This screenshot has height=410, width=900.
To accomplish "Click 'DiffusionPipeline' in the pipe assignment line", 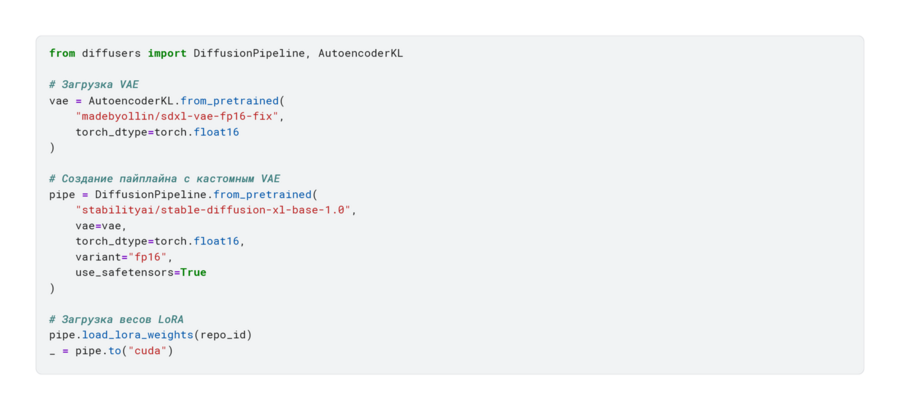I will (x=150, y=194).
